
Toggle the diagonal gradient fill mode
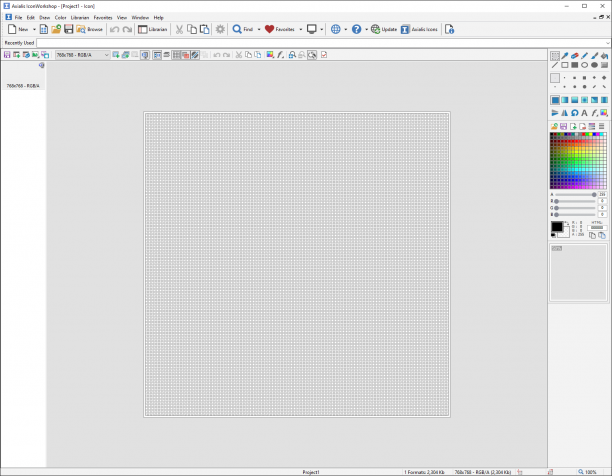594,100
